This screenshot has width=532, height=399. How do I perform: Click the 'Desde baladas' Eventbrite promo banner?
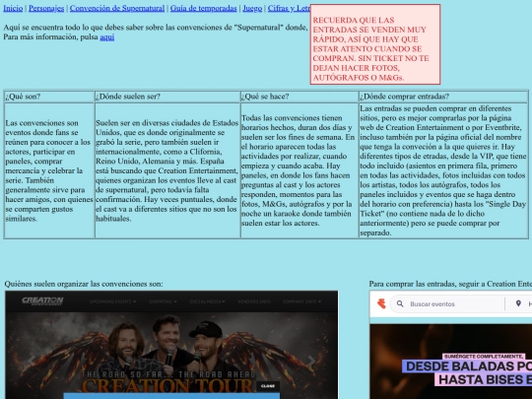[451, 362]
